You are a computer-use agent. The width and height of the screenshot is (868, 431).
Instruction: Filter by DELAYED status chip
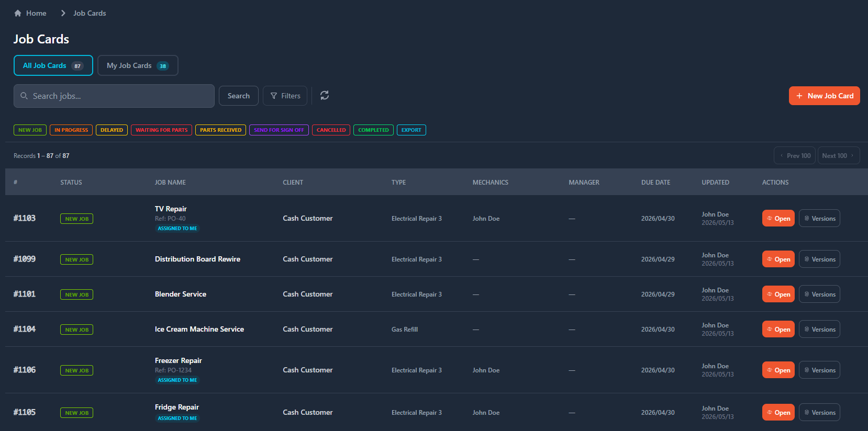(x=112, y=130)
